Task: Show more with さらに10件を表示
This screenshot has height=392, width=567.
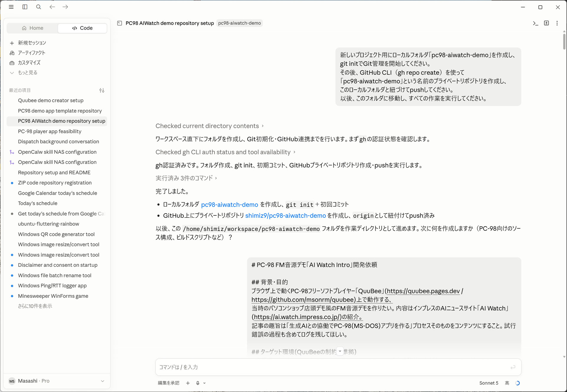Action: click(x=35, y=306)
